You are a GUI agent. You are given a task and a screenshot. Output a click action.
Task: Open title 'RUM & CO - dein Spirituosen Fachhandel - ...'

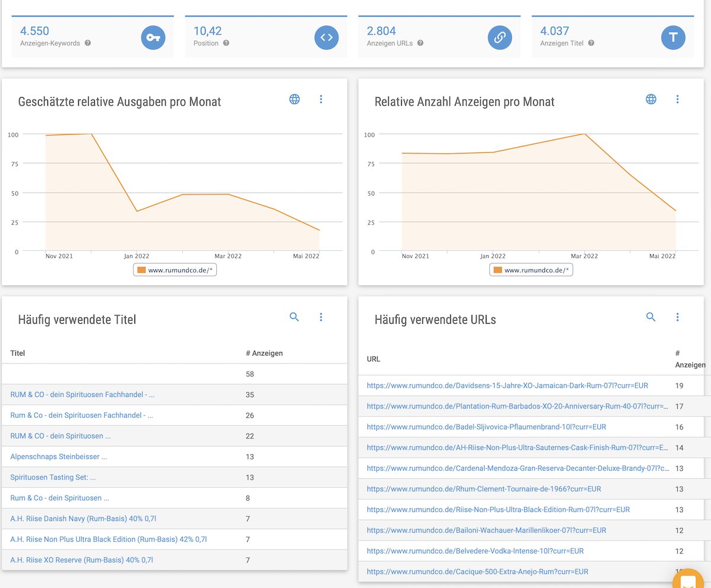click(82, 395)
